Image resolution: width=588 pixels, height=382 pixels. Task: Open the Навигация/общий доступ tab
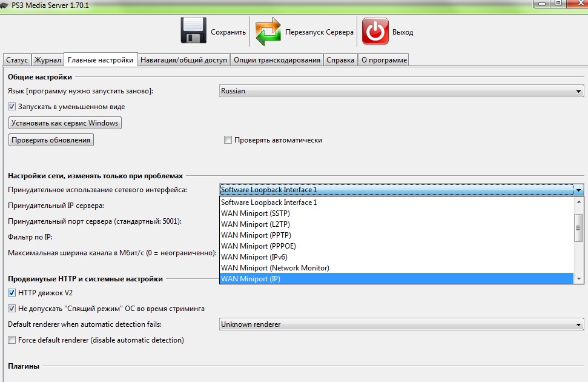click(x=183, y=60)
